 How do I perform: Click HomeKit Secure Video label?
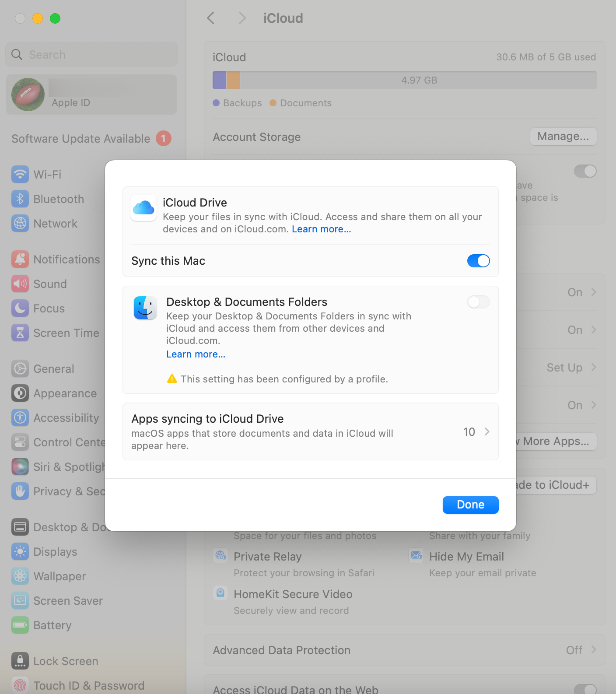pyautogui.click(x=293, y=594)
